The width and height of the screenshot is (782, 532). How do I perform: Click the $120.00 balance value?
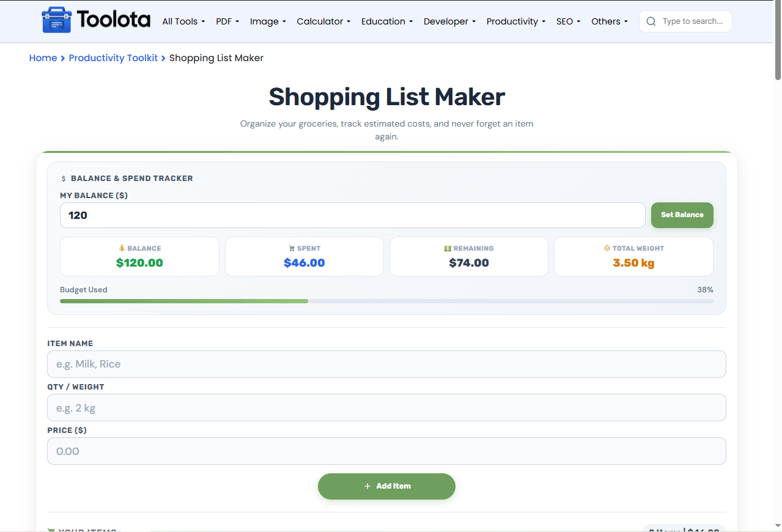point(139,263)
